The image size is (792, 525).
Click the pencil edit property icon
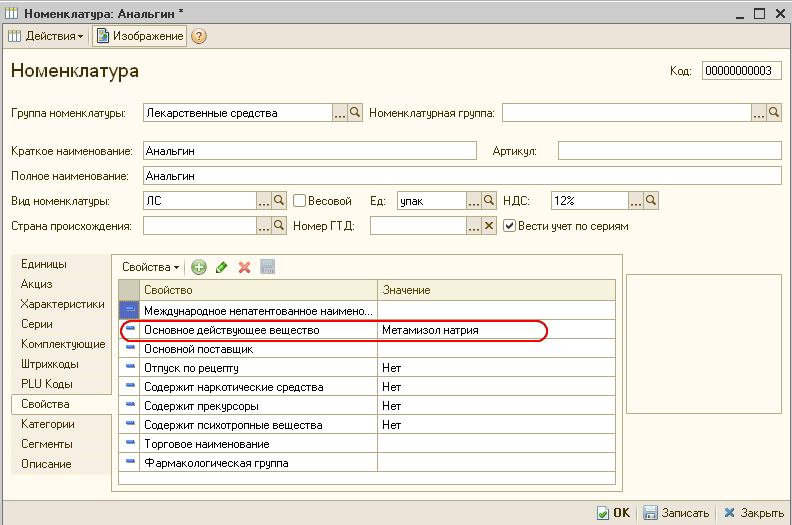(x=221, y=267)
